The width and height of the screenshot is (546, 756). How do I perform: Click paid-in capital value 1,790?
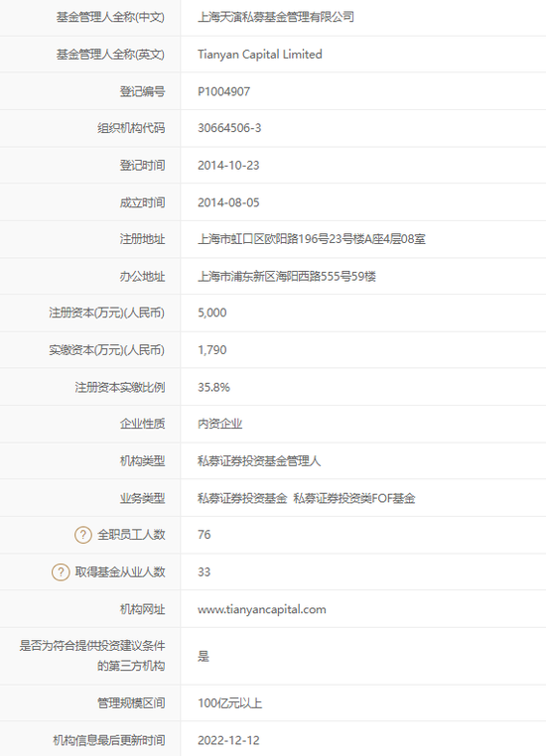click(x=212, y=350)
